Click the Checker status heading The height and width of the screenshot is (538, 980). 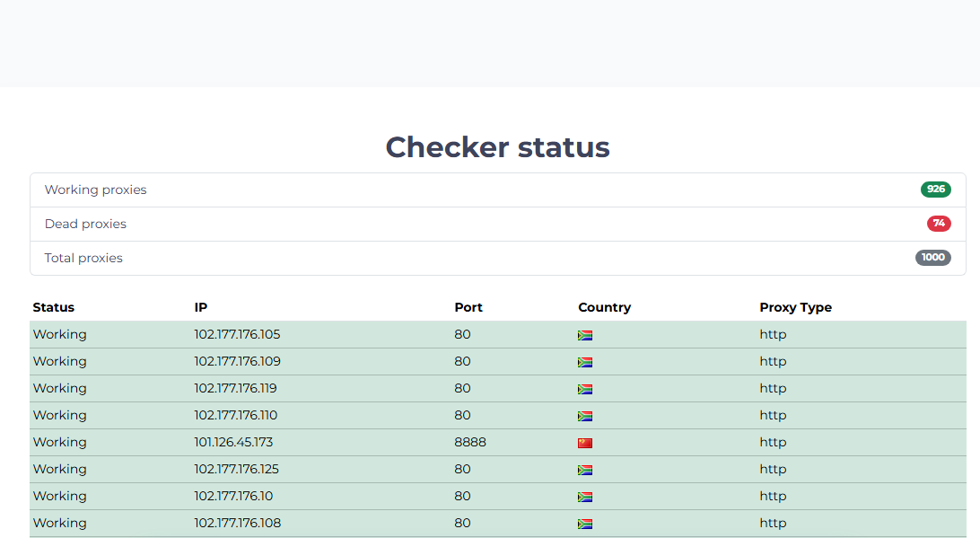(x=497, y=147)
